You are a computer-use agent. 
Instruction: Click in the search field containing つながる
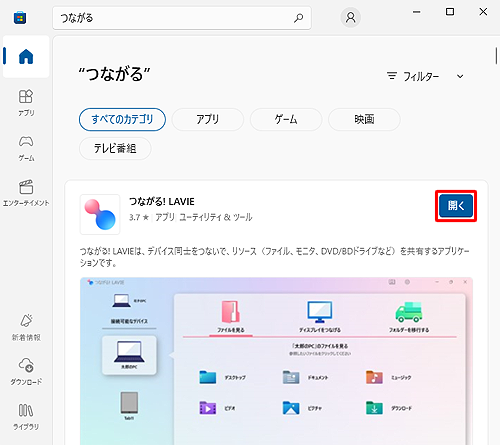click(182, 18)
